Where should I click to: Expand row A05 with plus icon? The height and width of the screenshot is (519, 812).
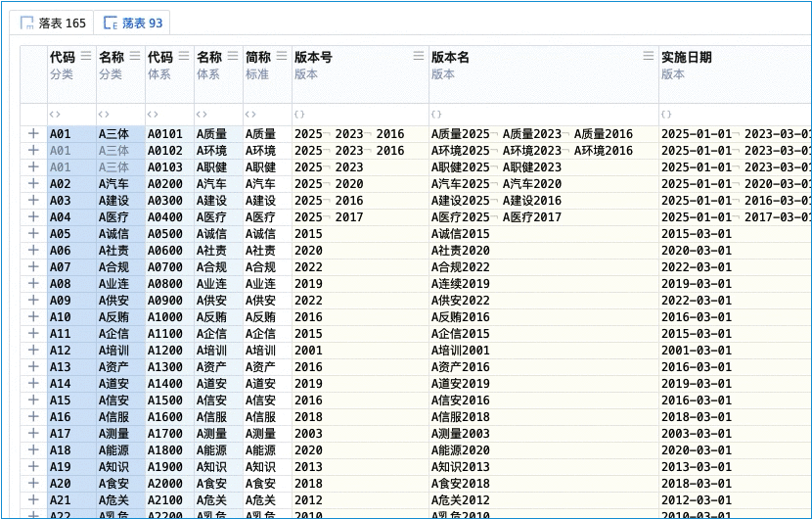tap(33, 234)
